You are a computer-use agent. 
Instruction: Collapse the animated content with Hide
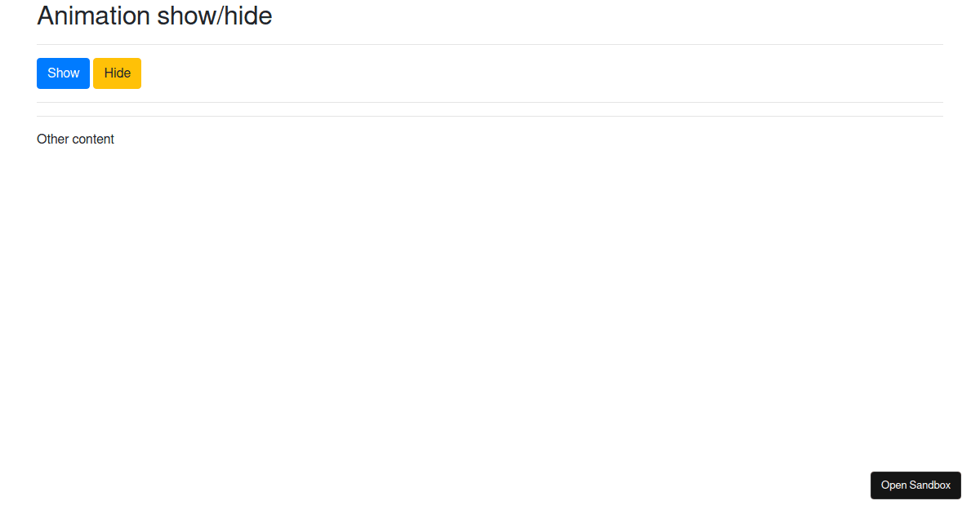117,73
